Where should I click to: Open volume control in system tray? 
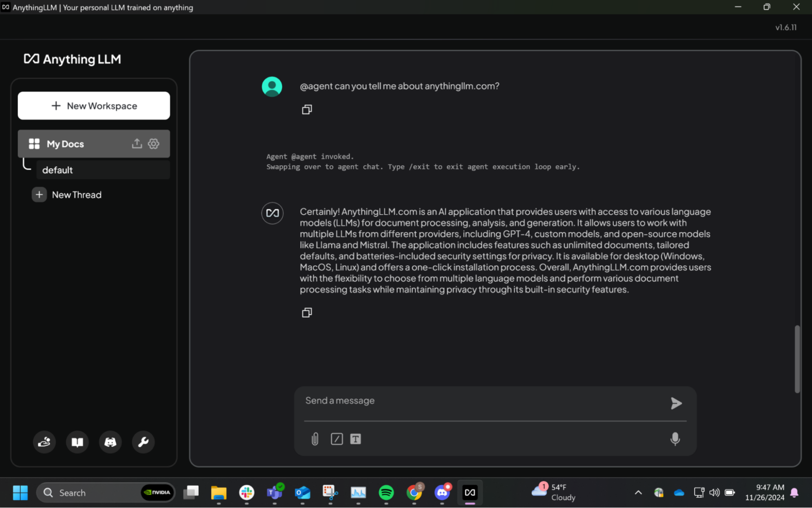tap(714, 493)
